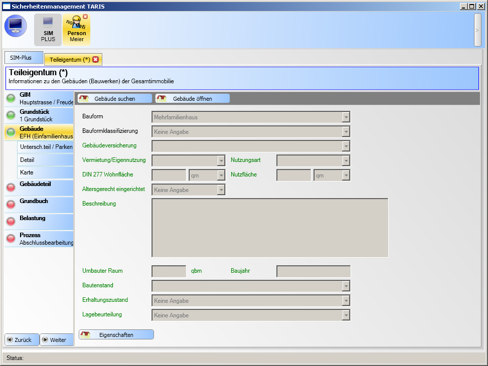Click the Baujahr input field
Screen dimensions: 488x366
313,271
